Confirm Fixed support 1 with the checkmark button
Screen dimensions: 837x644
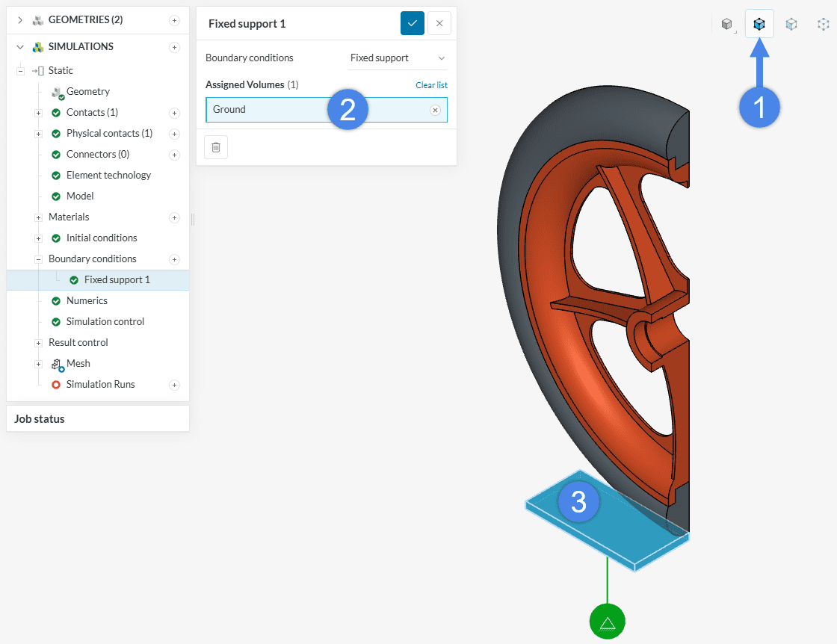point(412,23)
